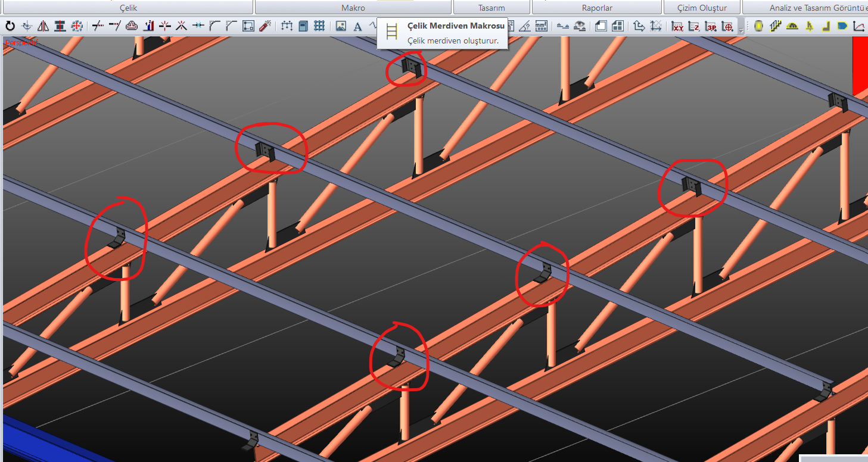The height and width of the screenshot is (462, 868).
Task: Click the line graph chart icon
Action: [859, 26]
